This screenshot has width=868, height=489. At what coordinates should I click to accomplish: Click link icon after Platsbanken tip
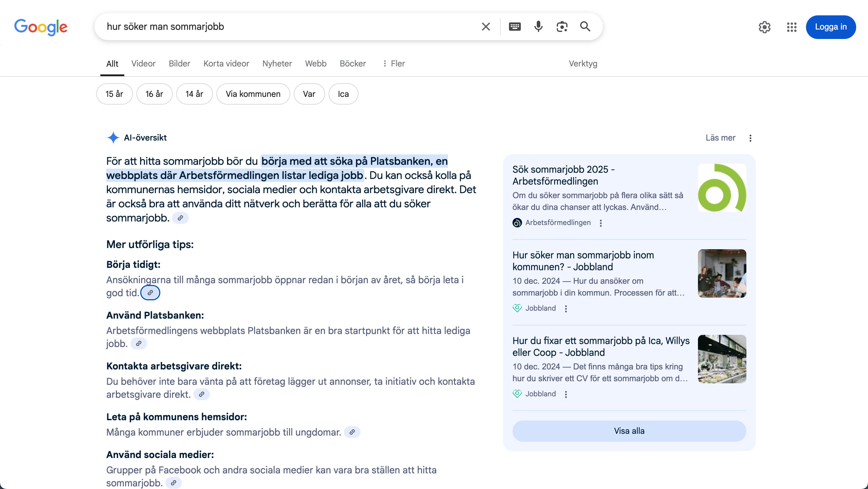point(138,343)
